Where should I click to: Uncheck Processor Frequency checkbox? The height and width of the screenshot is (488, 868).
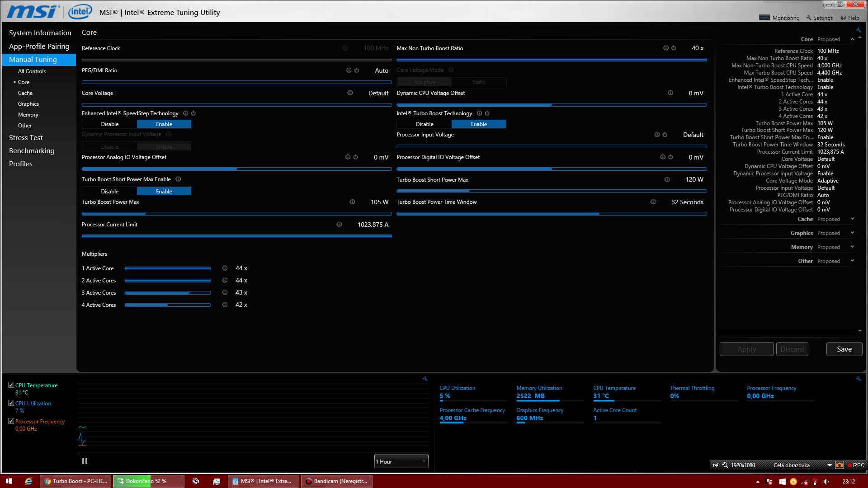coord(11,421)
